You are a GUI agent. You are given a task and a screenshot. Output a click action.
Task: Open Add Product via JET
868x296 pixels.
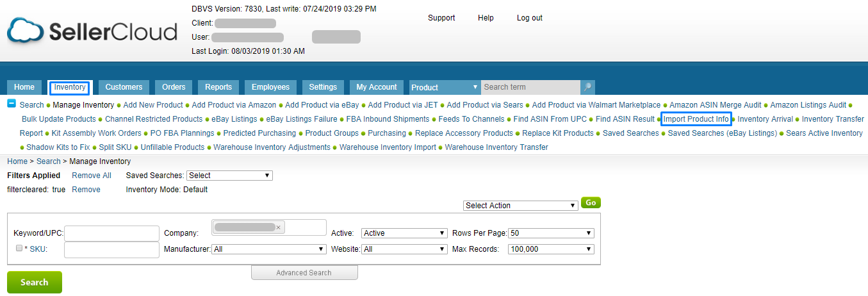pyautogui.click(x=403, y=105)
